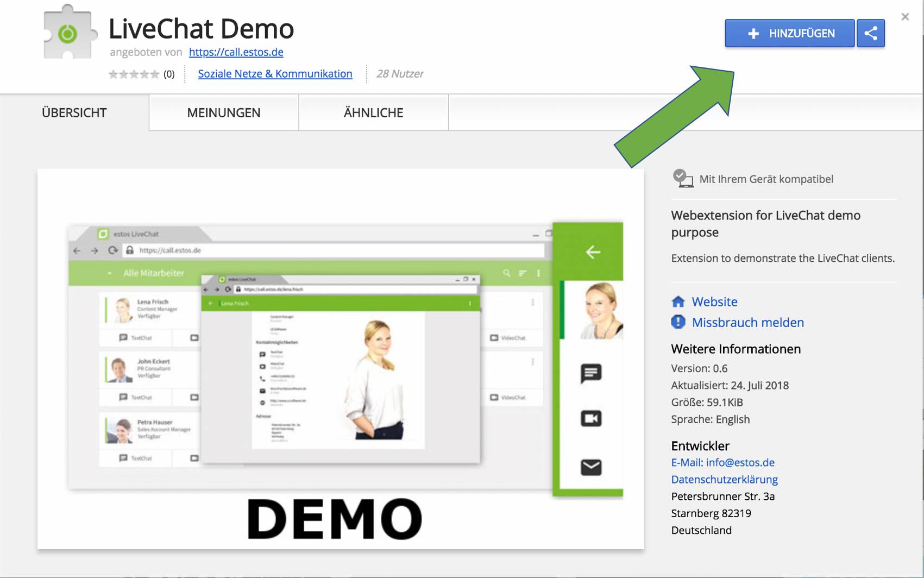Image resolution: width=924 pixels, height=578 pixels.
Task: Click the E-Mail: info@estos.de link
Action: (722, 462)
